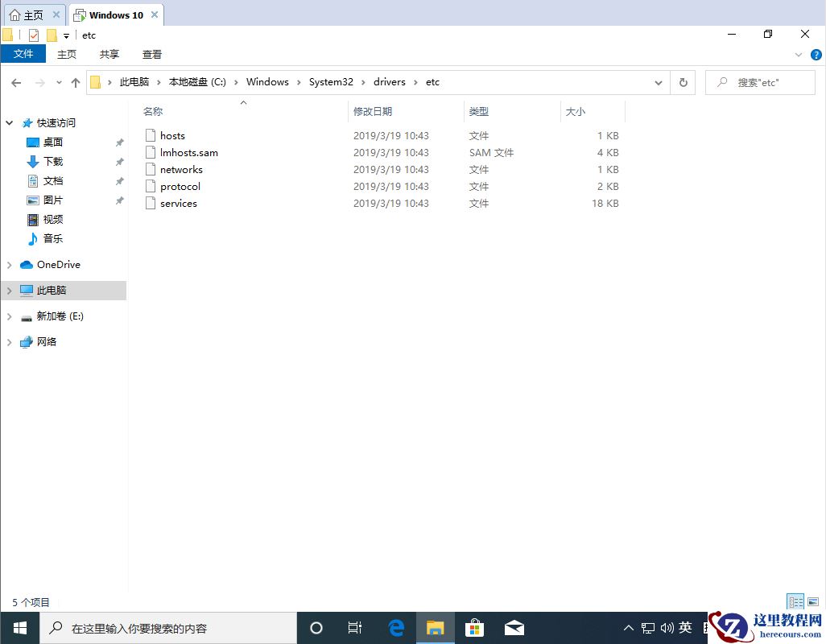The image size is (826, 644).
Task: Open the Help question mark icon
Action: [x=816, y=54]
